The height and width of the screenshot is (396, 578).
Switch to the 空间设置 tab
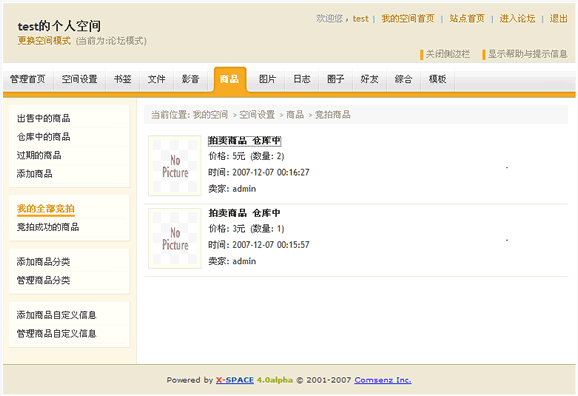coord(80,79)
